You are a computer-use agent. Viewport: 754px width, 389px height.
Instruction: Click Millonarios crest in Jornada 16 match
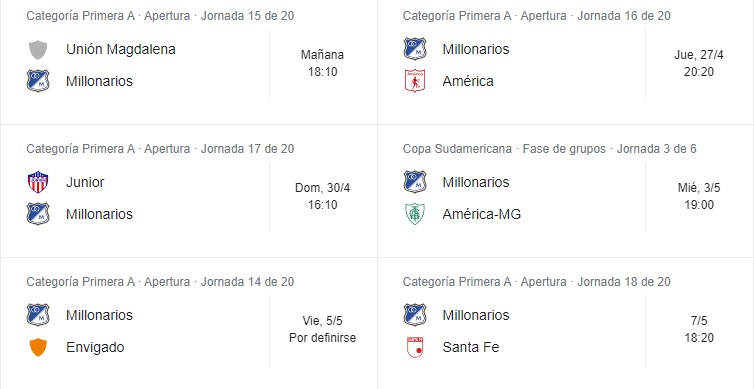pos(415,49)
